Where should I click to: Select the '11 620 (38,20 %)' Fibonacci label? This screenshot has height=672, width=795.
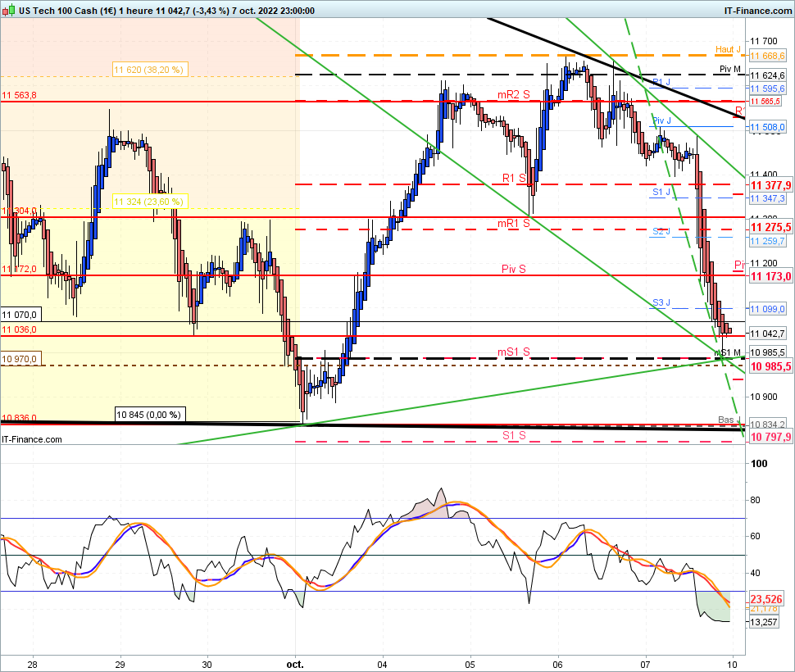click(x=149, y=70)
